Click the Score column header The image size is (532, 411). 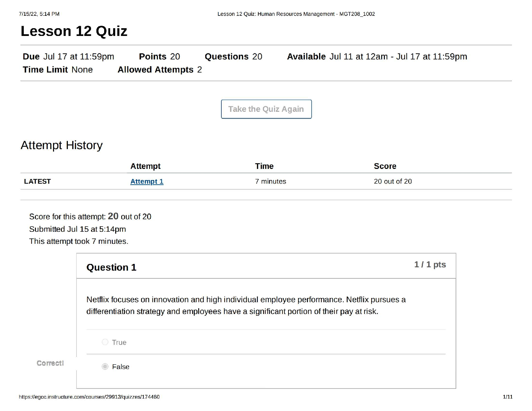pyautogui.click(x=385, y=166)
